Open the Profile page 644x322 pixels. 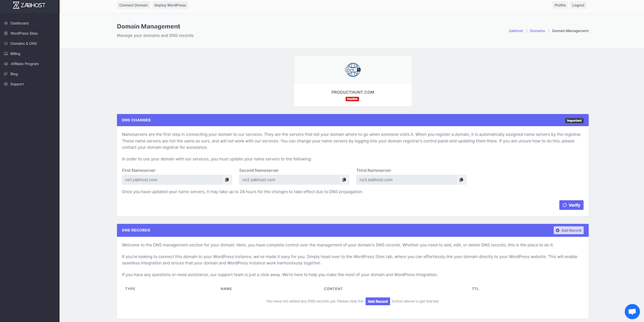(x=560, y=5)
